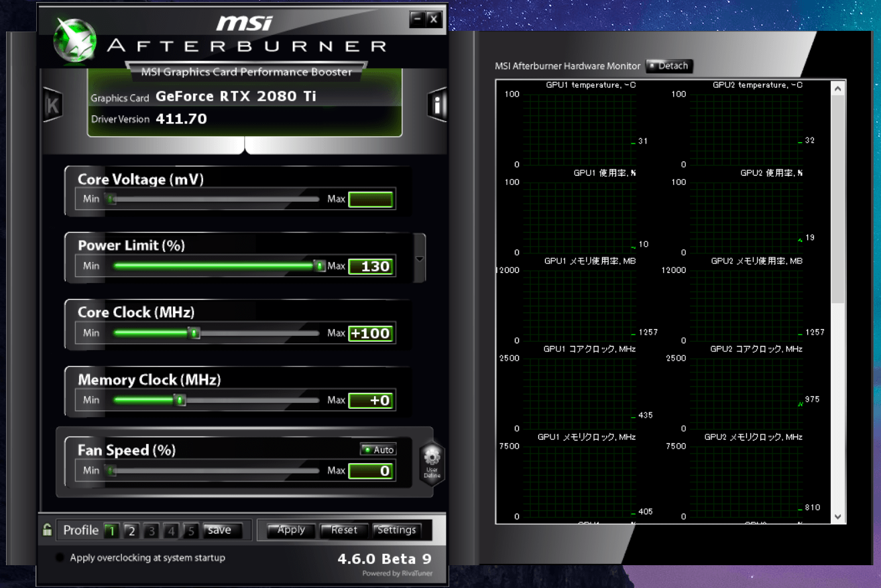
Task: Click the green padlock beside Profile
Action: click(47, 530)
